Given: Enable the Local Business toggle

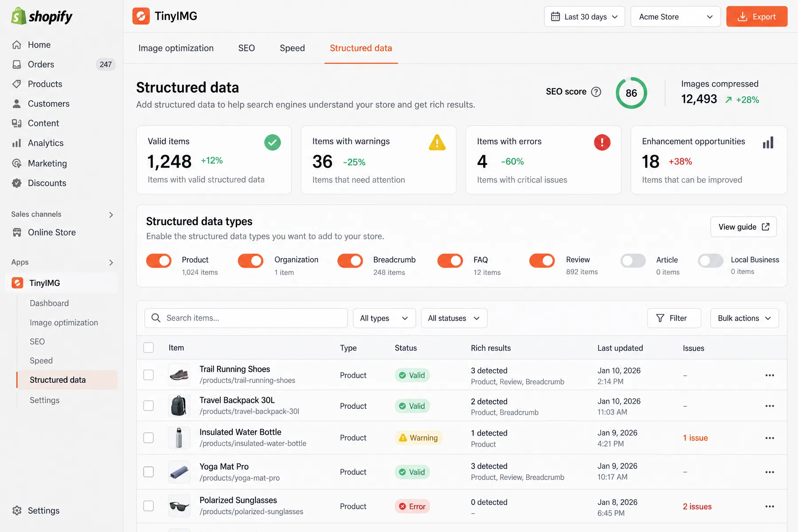Looking at the screenshot, I should pyautogui.click(x=711, y=261).
